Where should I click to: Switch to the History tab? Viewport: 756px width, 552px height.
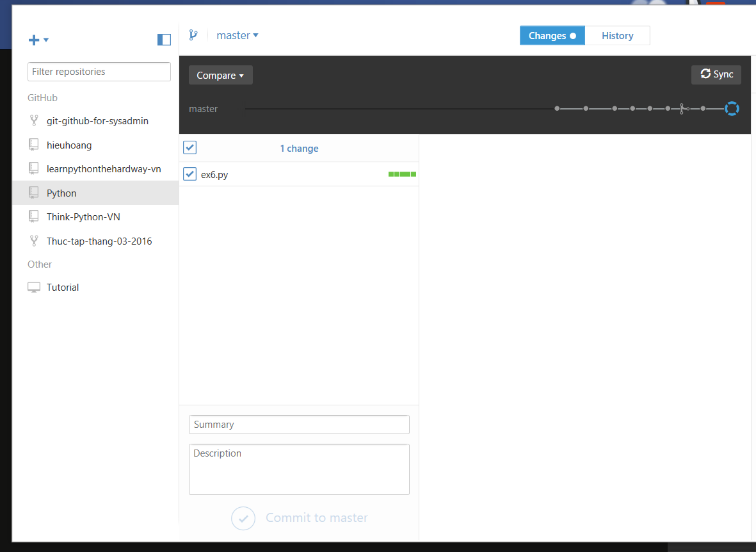pyautogui.click(x=617, y=35)
